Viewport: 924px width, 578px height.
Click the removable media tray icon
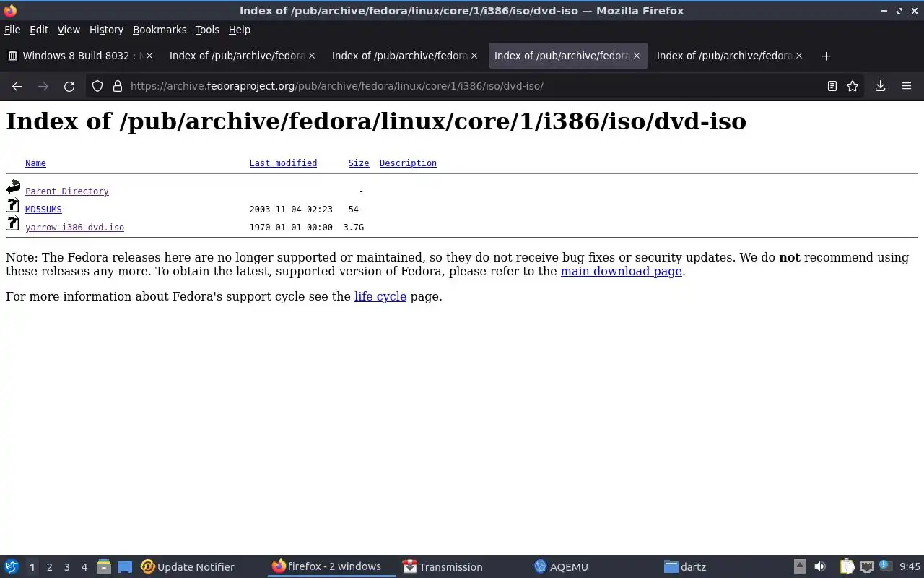[799, 567]
